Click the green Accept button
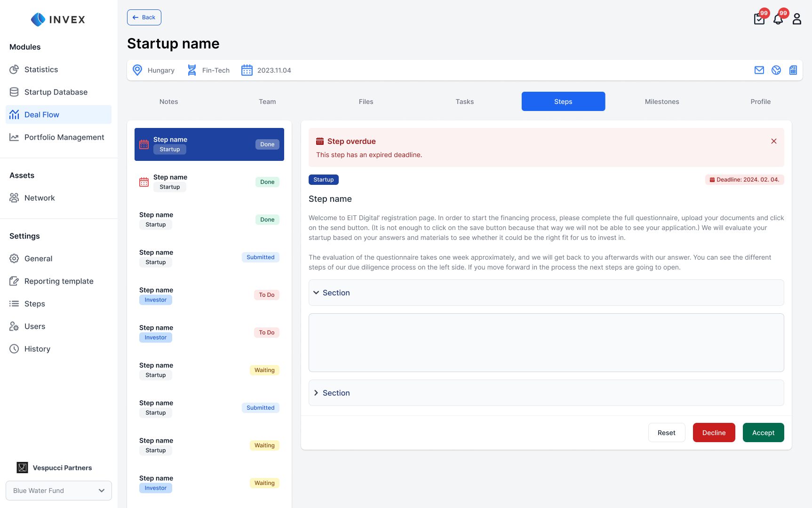The image size is (812, 508). (763, 433)
